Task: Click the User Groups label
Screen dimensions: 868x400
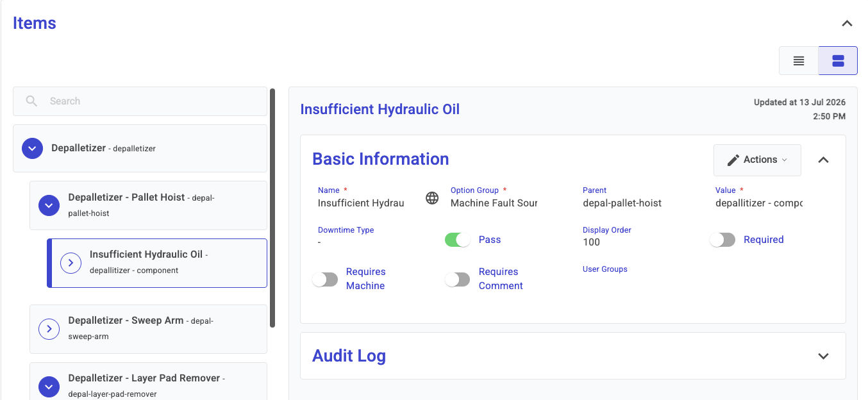Action: [605, 269]
